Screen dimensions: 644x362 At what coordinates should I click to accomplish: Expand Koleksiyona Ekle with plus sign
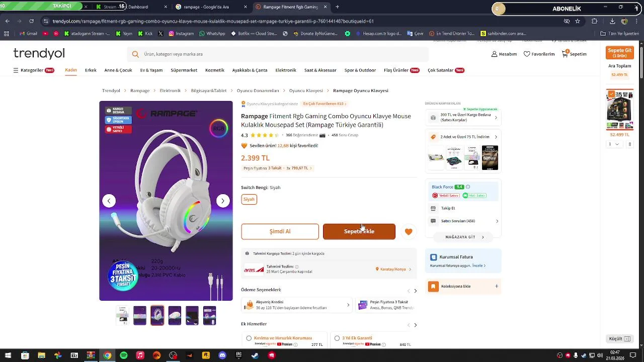(x=497, y=286)
